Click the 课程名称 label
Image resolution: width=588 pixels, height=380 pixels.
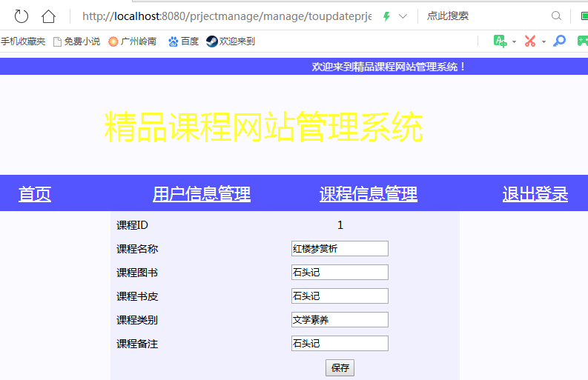pyautogui.click(x=137, y=249)
